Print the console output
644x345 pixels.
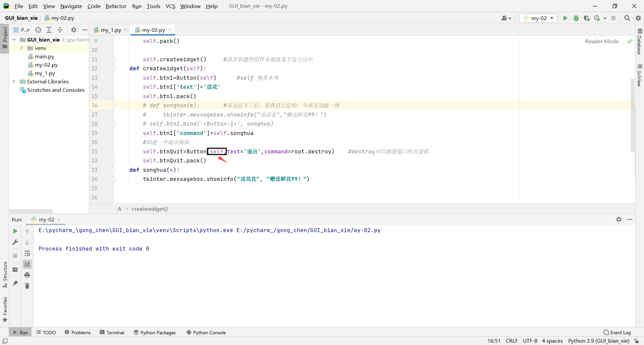point(27,275)
